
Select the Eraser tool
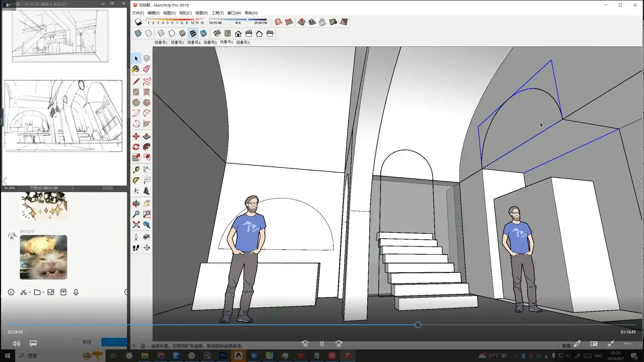tap(147, 69)
